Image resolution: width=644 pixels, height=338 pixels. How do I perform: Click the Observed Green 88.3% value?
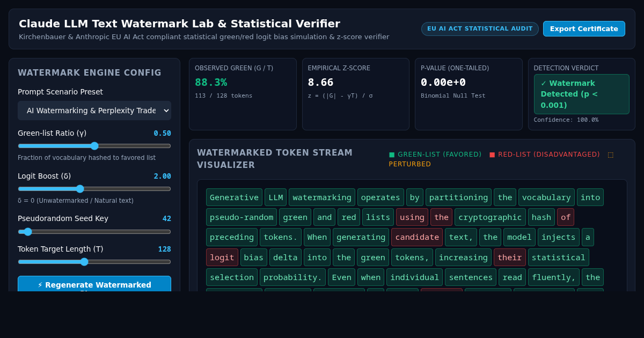tap(211, 82)
